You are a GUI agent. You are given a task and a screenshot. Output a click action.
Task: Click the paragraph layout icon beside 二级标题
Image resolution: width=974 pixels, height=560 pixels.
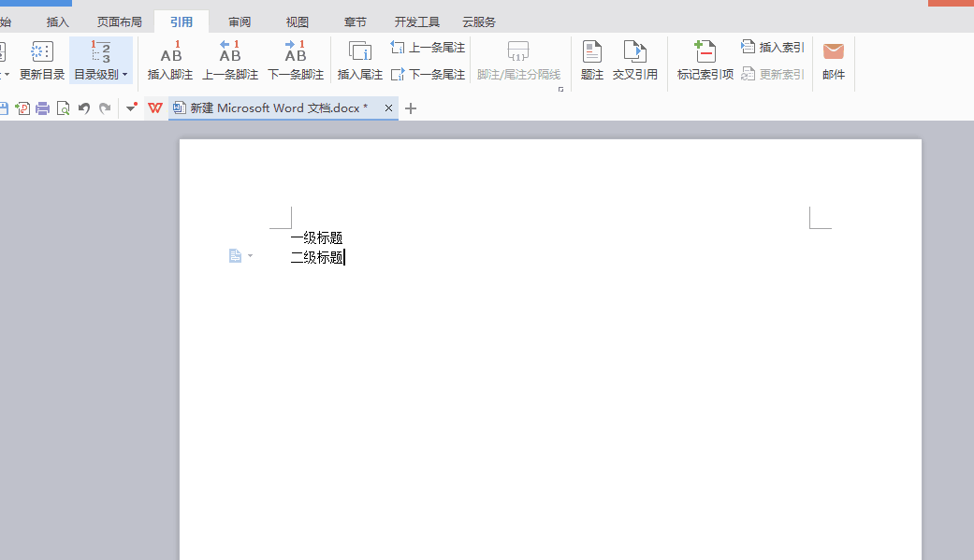(x=235, y=256)
